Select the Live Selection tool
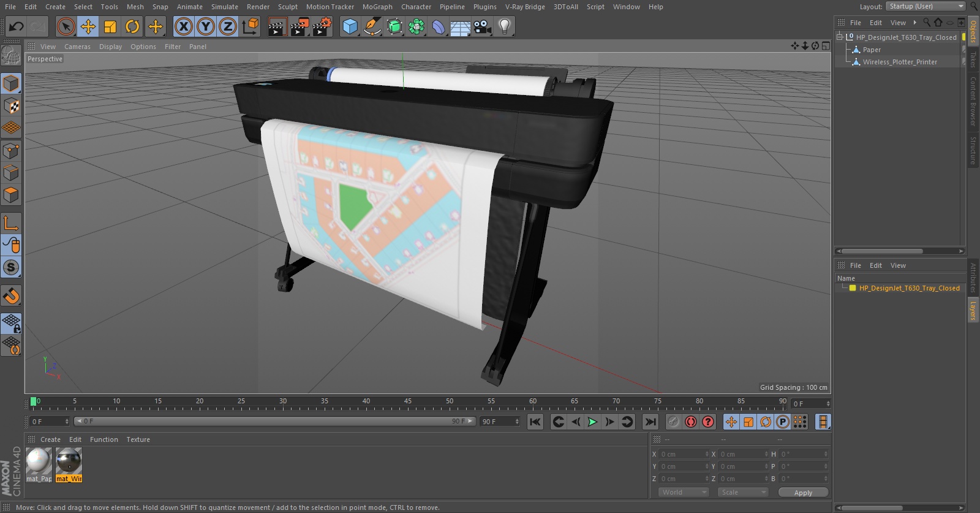 tap(66, 26)
